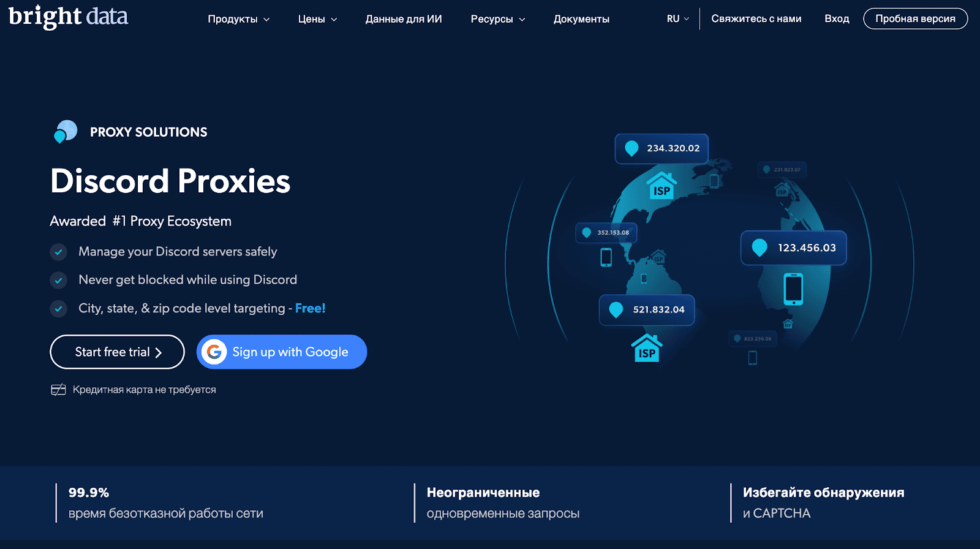The image size is (980, 549).
Task: Click the phone icon under 123.456.03
Action: (793, 289)
